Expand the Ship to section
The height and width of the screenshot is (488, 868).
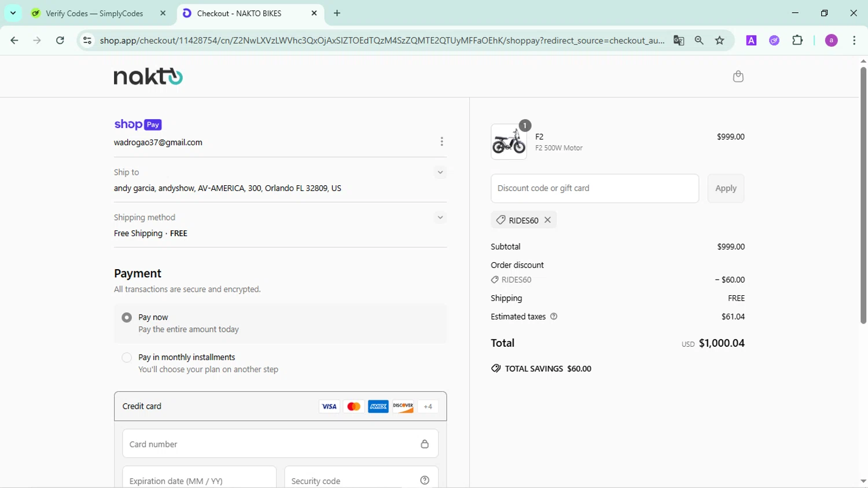[440, 173]
